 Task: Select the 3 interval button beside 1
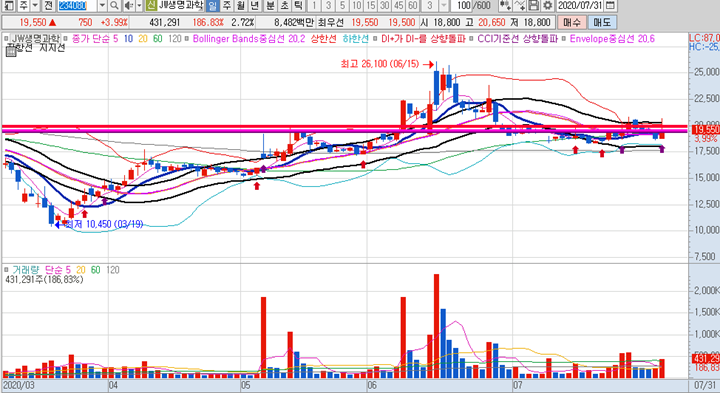point(328,6)
